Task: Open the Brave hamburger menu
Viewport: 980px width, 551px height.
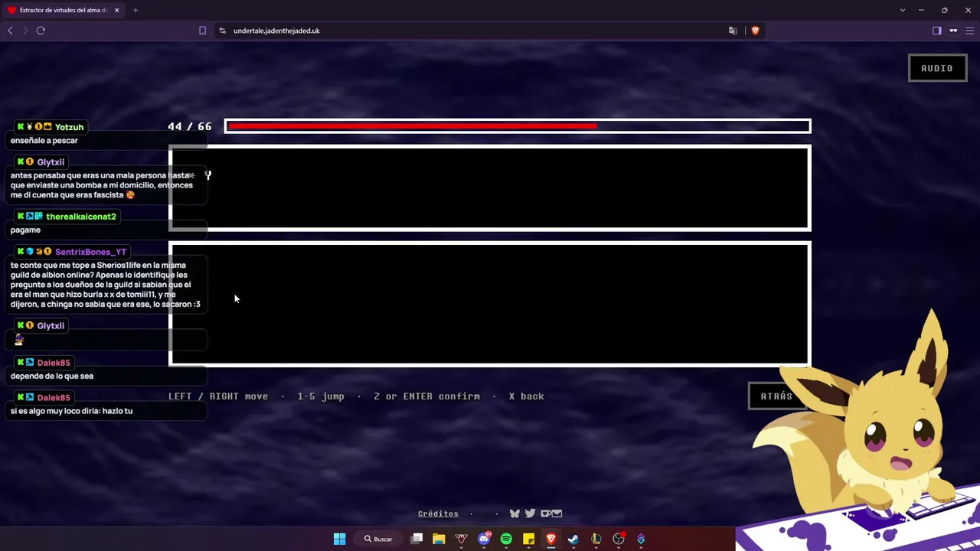Action: point(969,31)
